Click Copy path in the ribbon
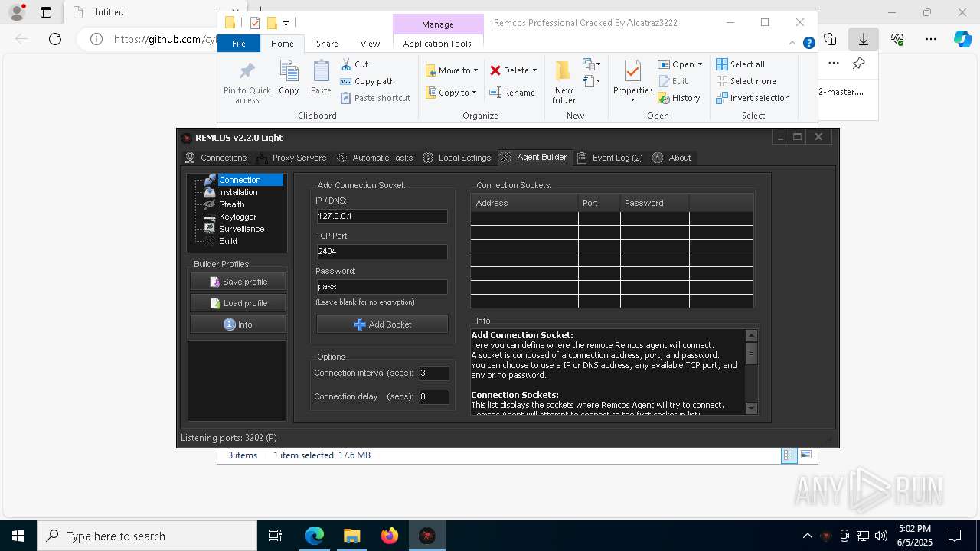 (367, 81)
